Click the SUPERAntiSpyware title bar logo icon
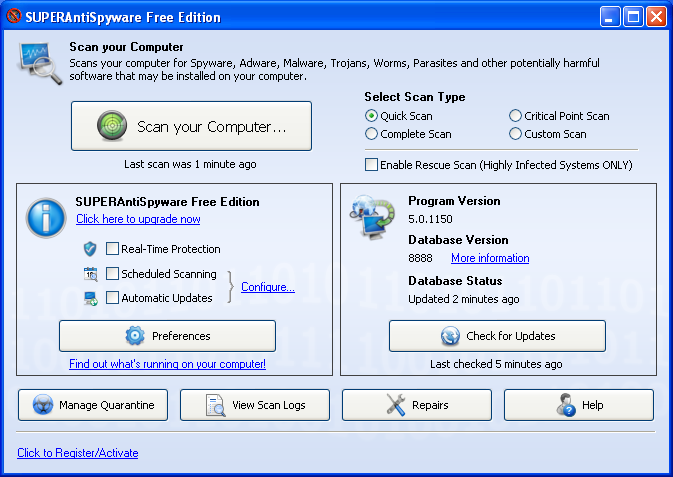The image size is (673, 477). tap(14, 16)
